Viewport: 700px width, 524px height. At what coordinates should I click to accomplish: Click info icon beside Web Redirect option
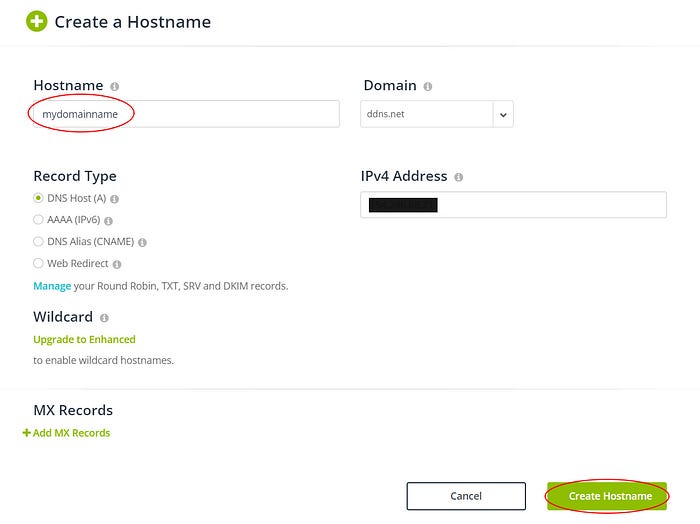pyautogui.click(x=117, y=264)
